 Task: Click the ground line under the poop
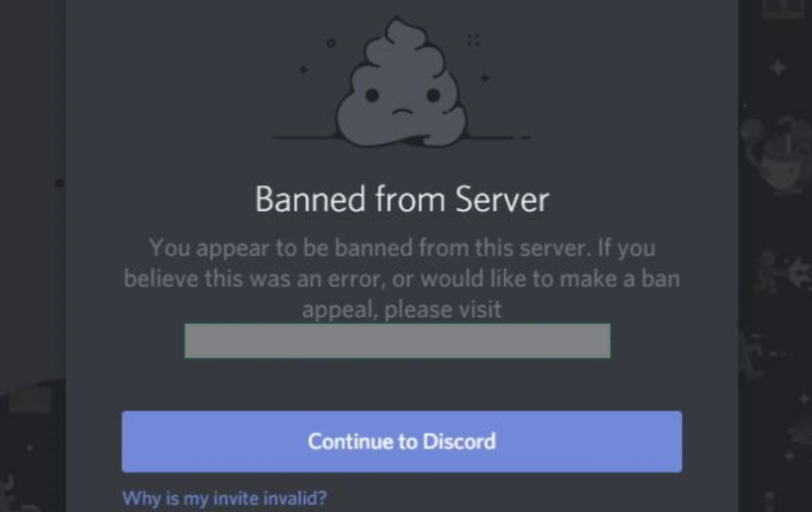coord(401,138)
